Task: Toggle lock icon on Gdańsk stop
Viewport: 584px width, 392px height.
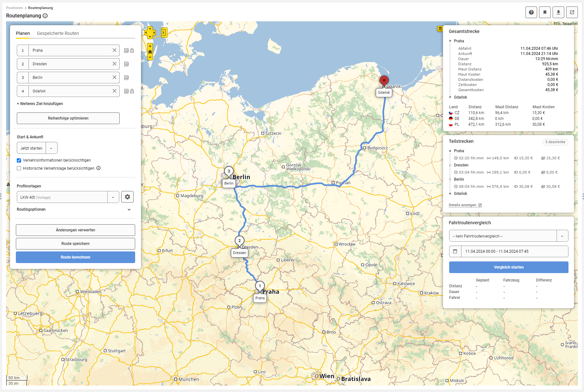Action: click(132, 91)
